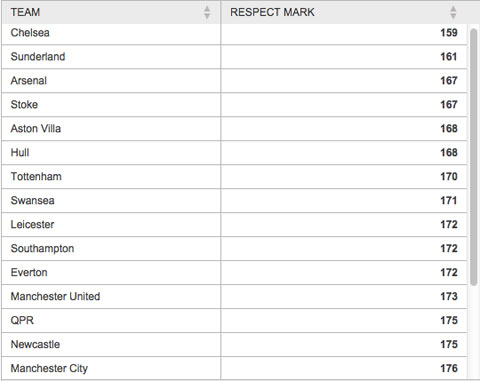The image size is (480, 381).
Task: Click the TEAM column header
Action: (x=111, y=12)
